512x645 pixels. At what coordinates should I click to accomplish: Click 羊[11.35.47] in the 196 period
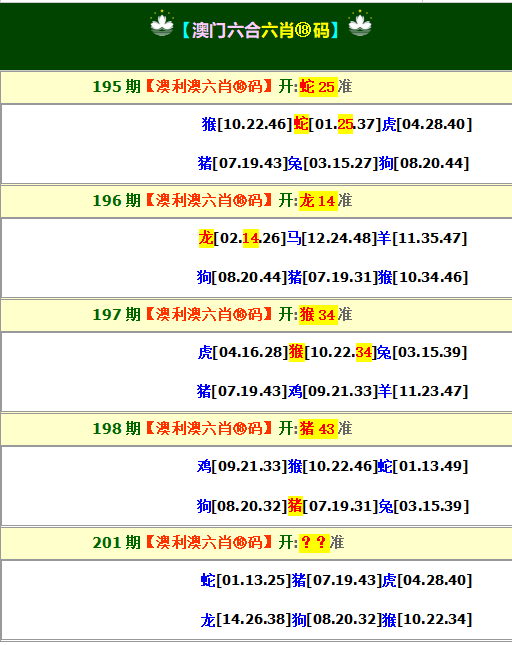422,238
